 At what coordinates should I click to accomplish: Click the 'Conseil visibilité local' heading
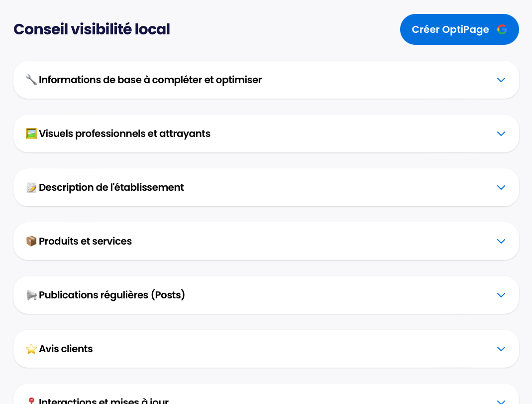92,29
